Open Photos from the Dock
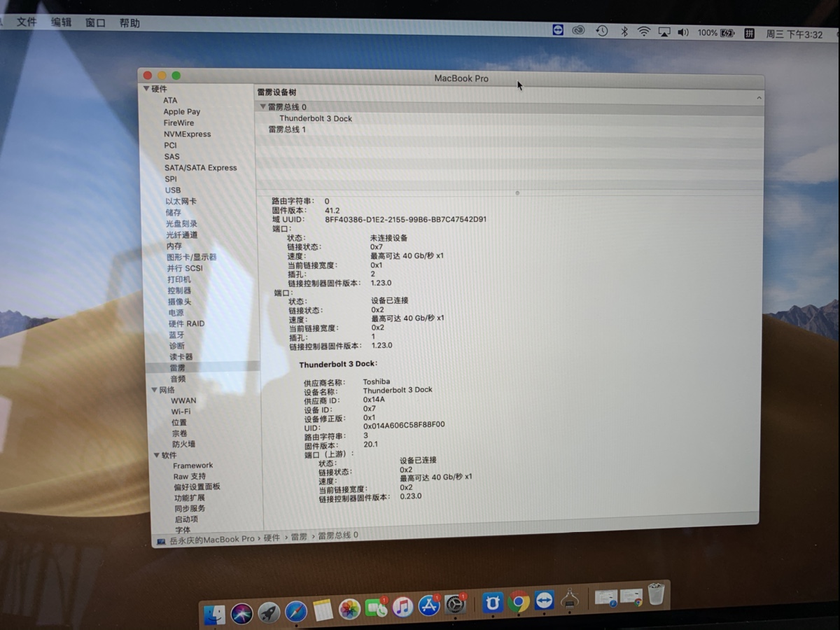840x630 pixels. (349, 610)
